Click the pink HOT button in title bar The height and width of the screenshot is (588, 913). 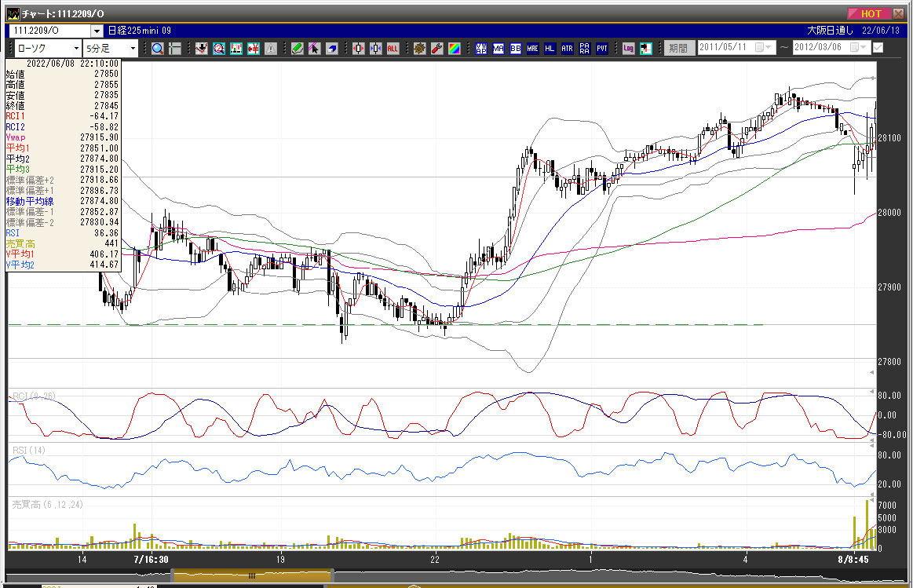click(868, 13)
